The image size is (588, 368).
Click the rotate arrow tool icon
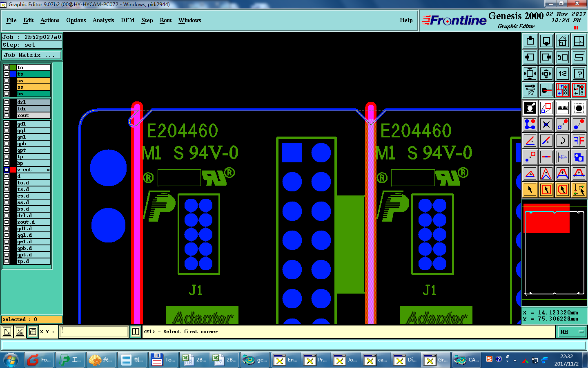[563, 141]
